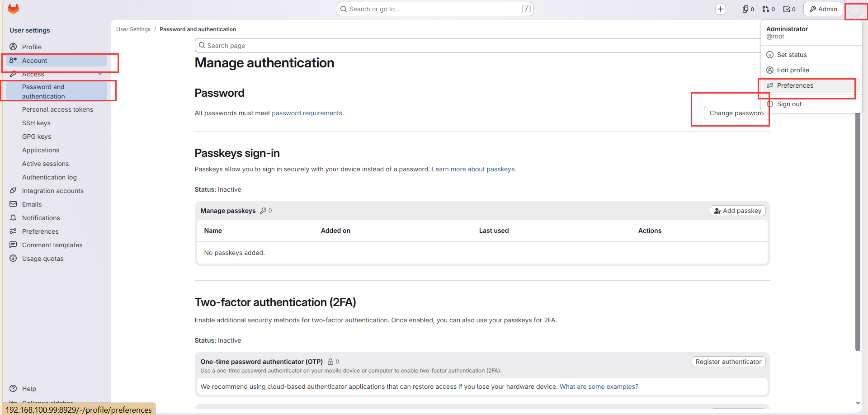Open Profile in user settings sidebar
Image resolution: width=868 pixels, height=415 pixels.
coord(57,47)
